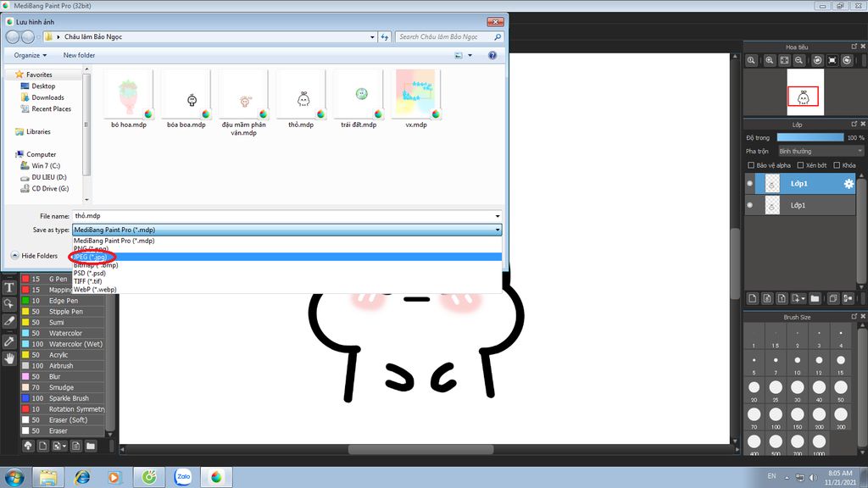Screen dimensions: 868x488
Task: Add a new brush with page icon
Action: [42, 446]
